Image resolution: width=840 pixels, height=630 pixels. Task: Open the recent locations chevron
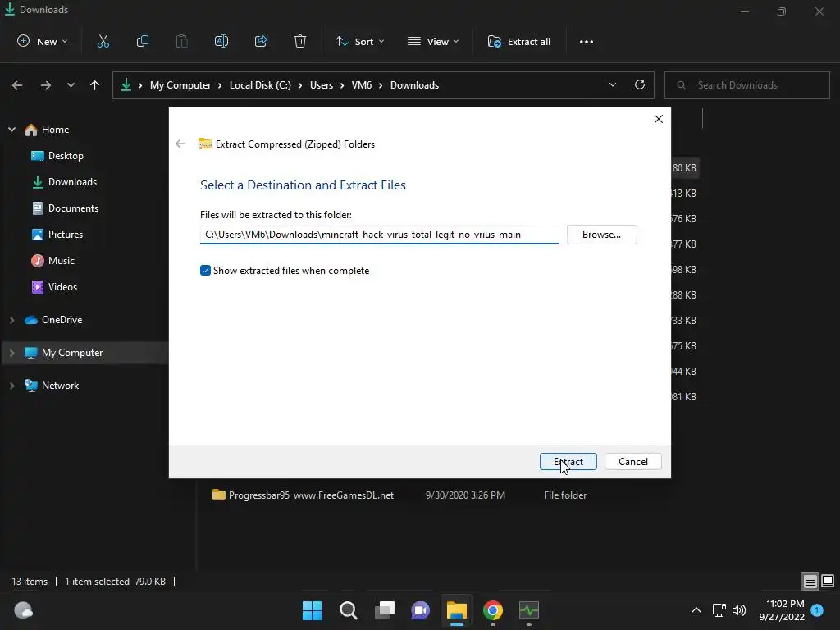pos(71,85)
